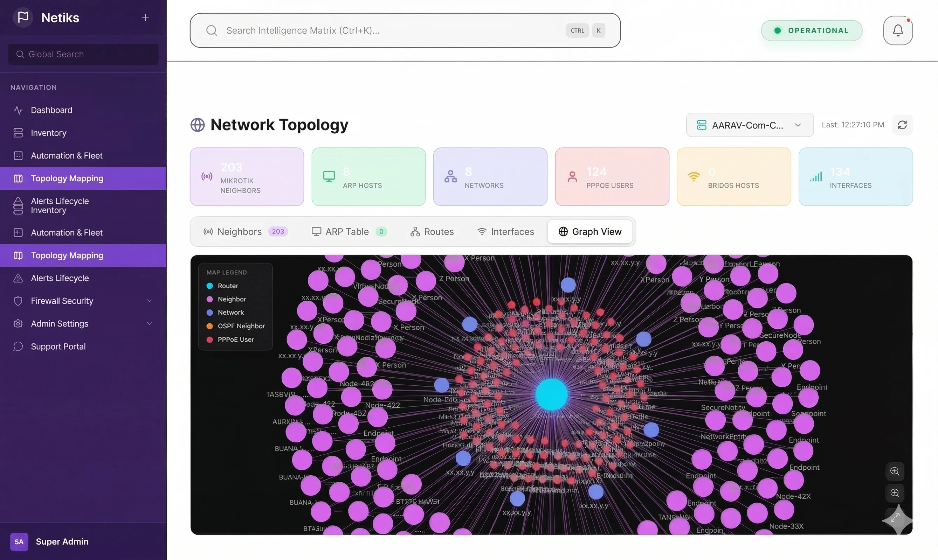The image size is (938, 560).
Task: Click the OPERATIONAL status button
Action: pyautogui.click(x=812, y=30)
